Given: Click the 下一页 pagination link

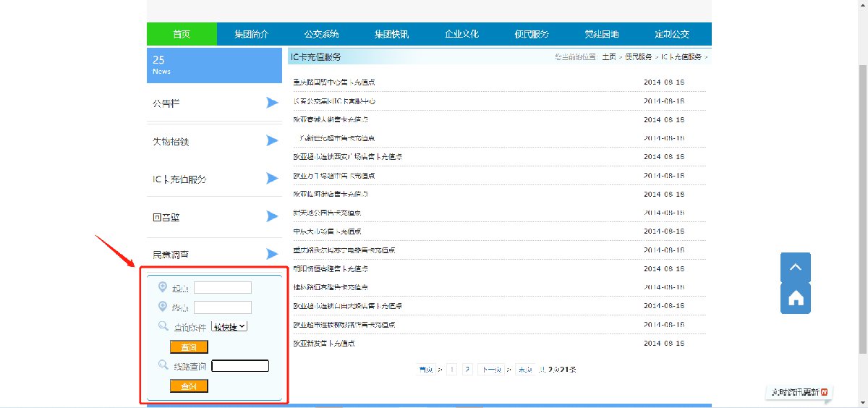Looking at the screenshot, I should 492,370.
